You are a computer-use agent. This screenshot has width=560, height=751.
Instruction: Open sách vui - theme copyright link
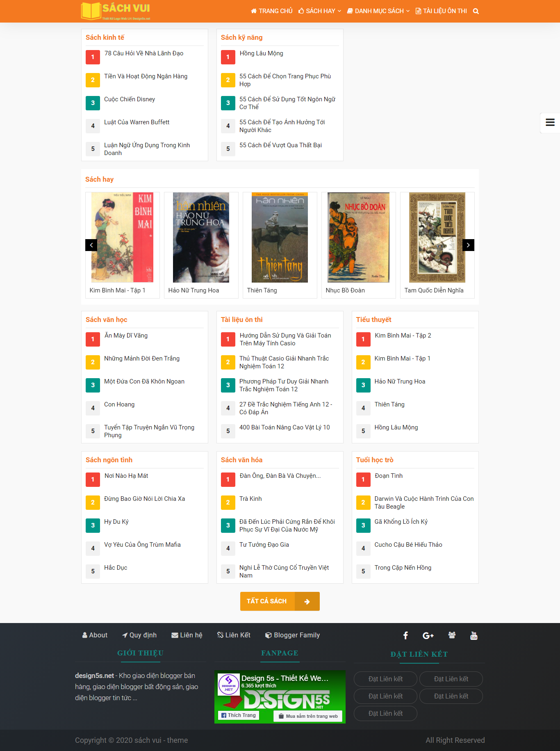click(x=161, y=740)
